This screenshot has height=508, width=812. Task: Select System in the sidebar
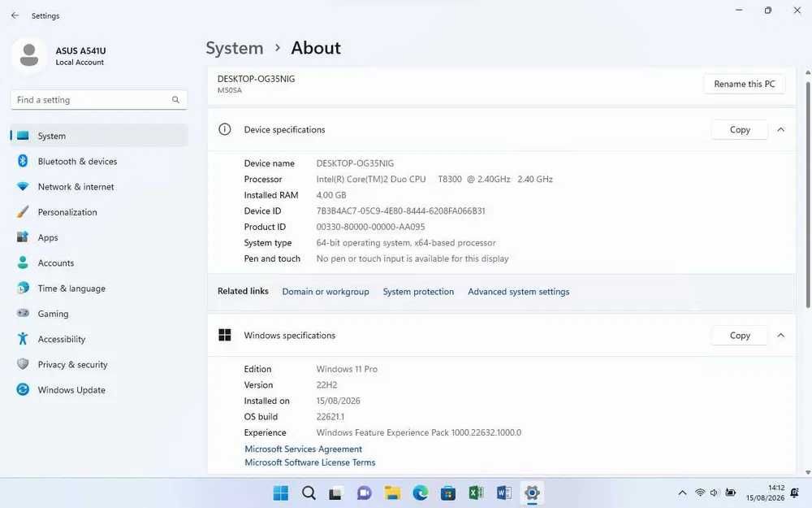pyautogui.click(x=99, y=136)
